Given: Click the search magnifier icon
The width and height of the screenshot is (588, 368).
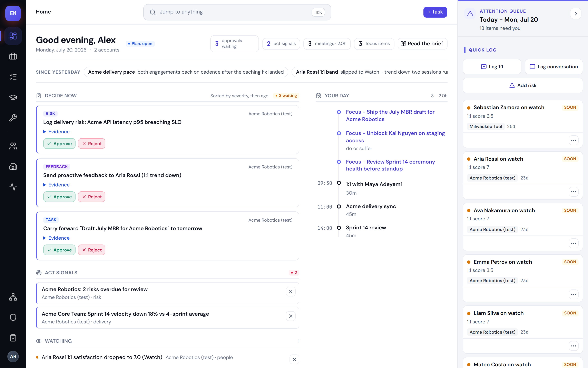Looking at the screenshot, I should point(153,12).
